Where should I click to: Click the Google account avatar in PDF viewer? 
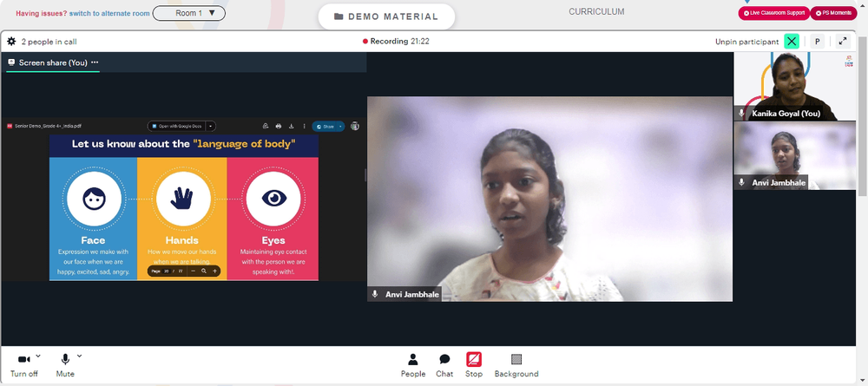(355, 126)
